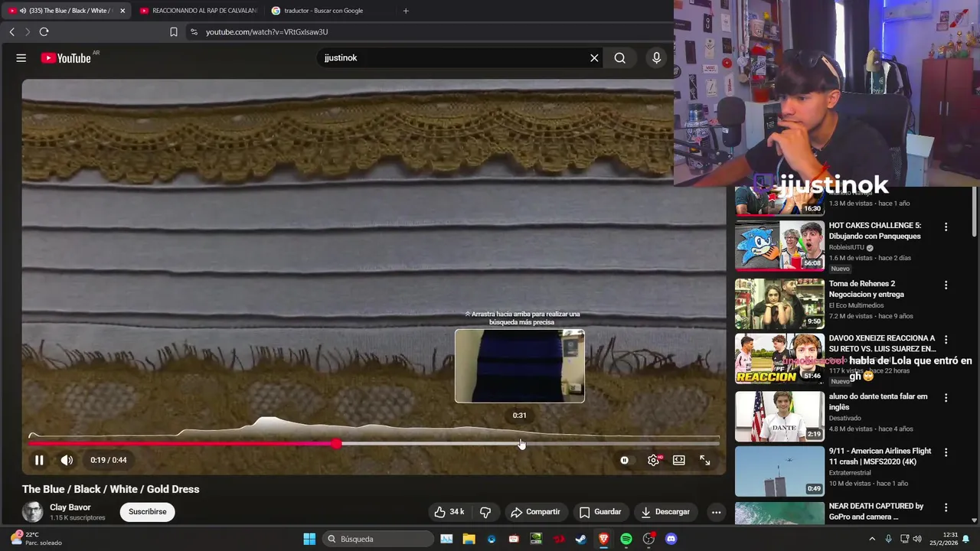The height and width of the screenshot is (551, 980).
Task: Switch to The Blue / Black / White tab
Action: [x=65, y=11]
